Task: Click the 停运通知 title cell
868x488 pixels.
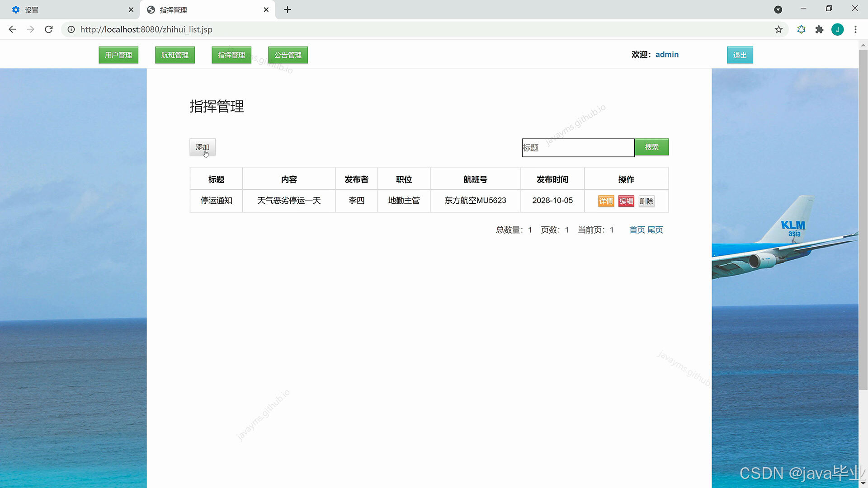Action: 217,201
